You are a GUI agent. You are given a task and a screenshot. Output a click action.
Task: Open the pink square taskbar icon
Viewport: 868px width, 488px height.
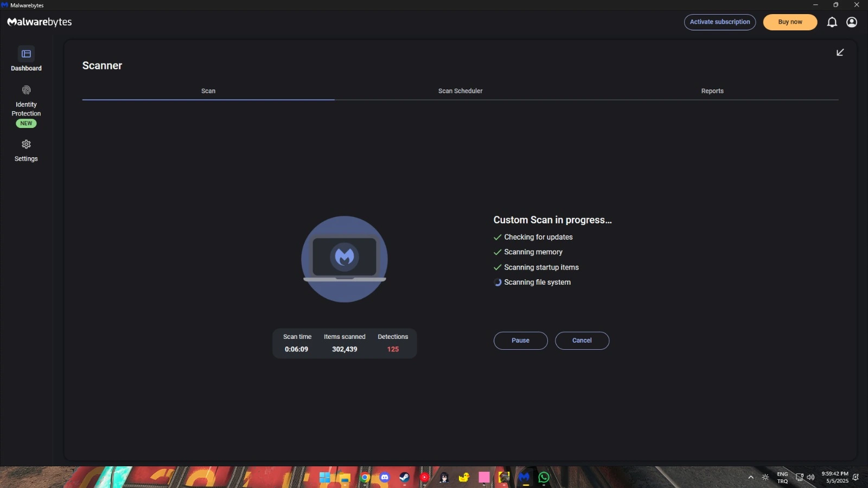[x=484, y=478]
